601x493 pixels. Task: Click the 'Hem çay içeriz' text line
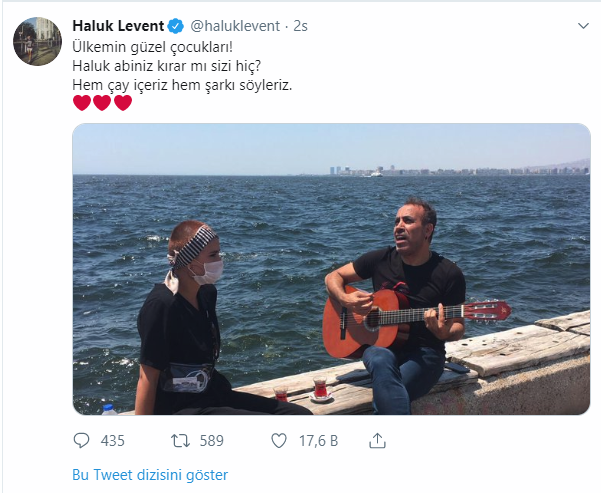pyautogui.click(x=182, y=83)
